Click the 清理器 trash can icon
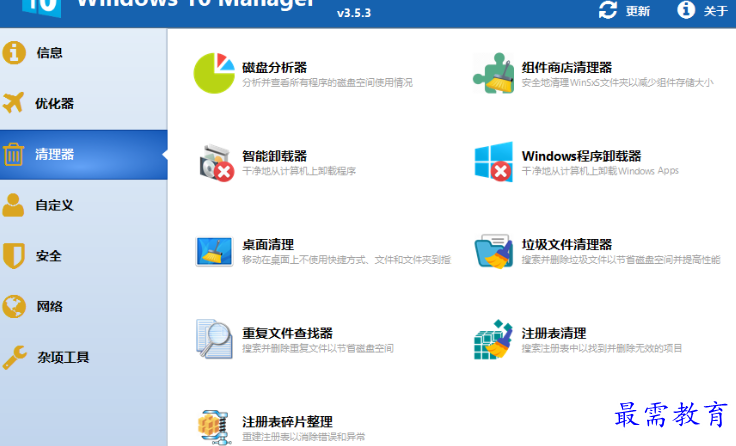The width and height of the screenshot is (736, 446). 13,154
